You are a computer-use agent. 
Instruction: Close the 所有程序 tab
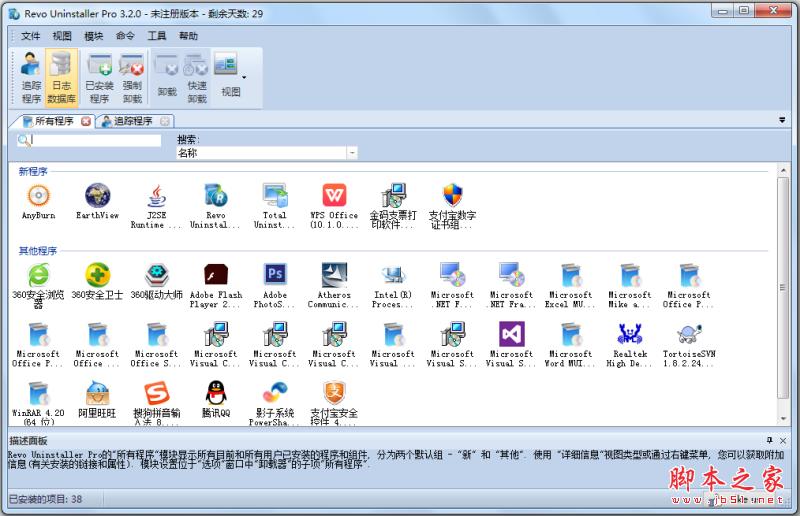[x=86, y=121]
